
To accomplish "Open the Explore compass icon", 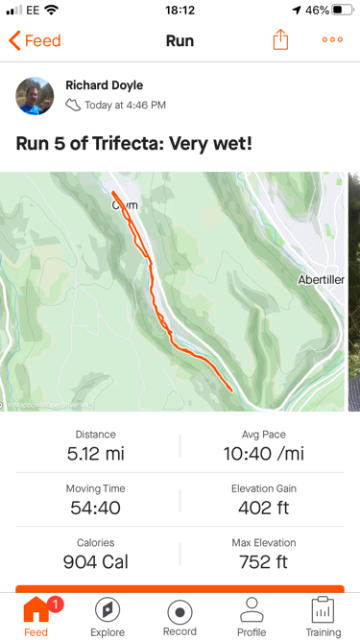I will coord(107,610).
